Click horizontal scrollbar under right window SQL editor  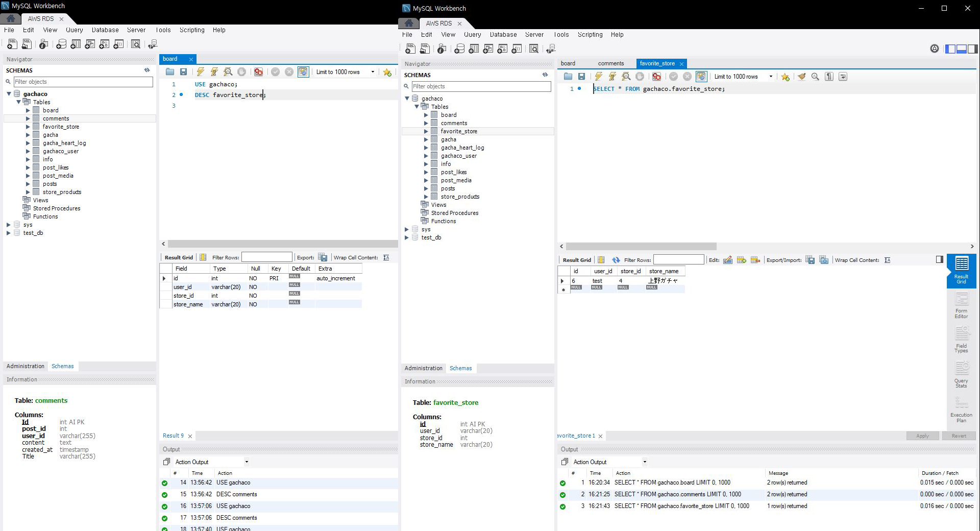pos(641,246)
